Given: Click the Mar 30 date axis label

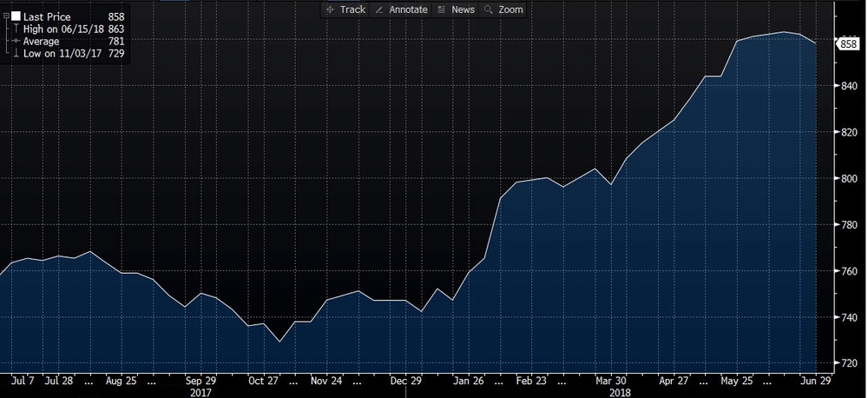Looking at the screenshot, I should 610,381.
